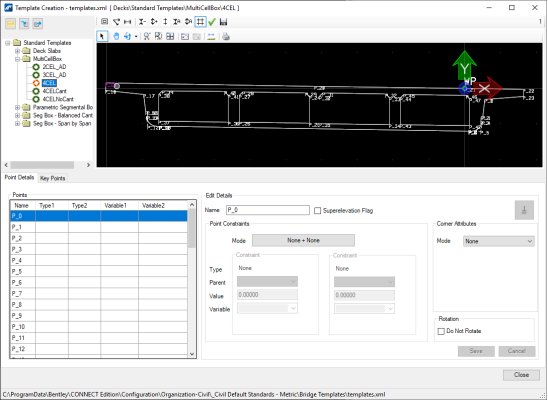Image resolution: width=548 pixels, height=400 pixels.
Task: Switch to the Key Points tab
Action: [52, 178]
